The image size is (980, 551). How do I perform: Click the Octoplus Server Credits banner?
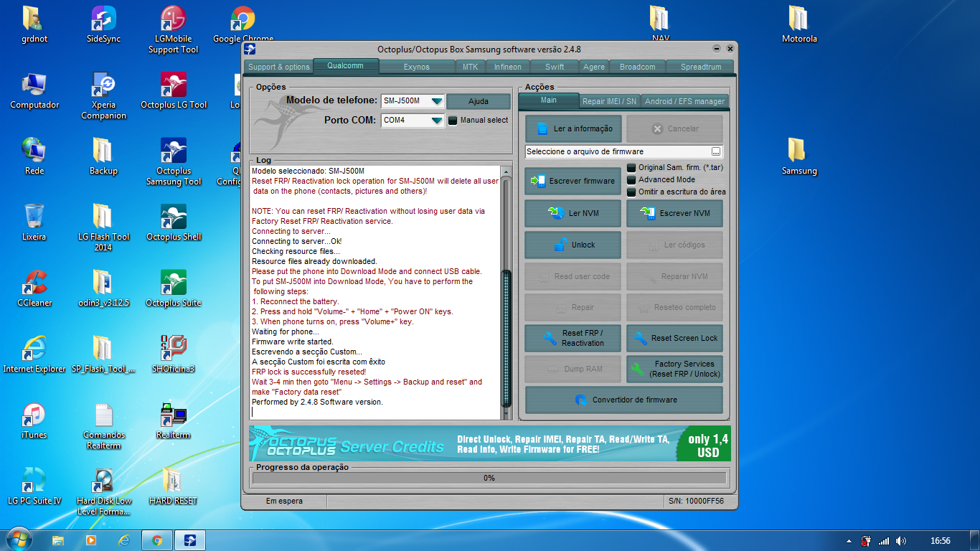point(490,444)
